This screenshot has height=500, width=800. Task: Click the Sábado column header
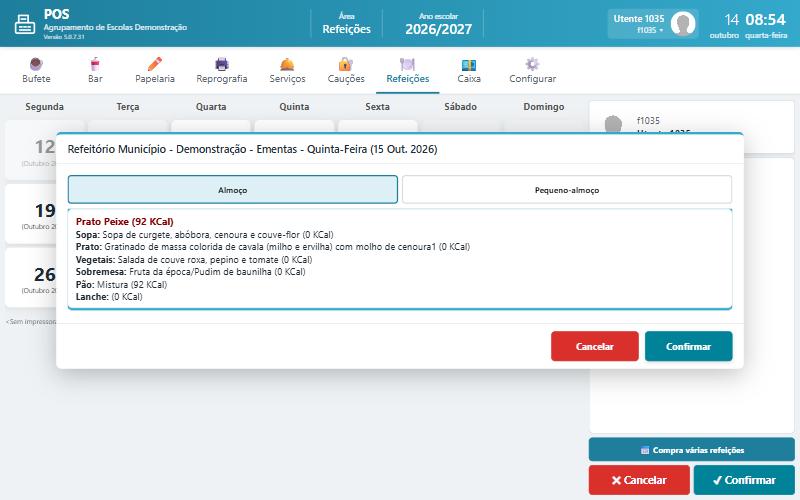pos(460,107)
